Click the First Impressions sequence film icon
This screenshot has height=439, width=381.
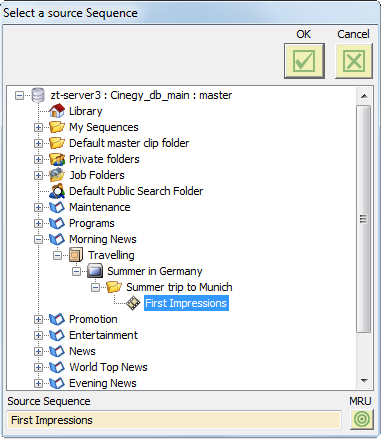click(133, 303)
